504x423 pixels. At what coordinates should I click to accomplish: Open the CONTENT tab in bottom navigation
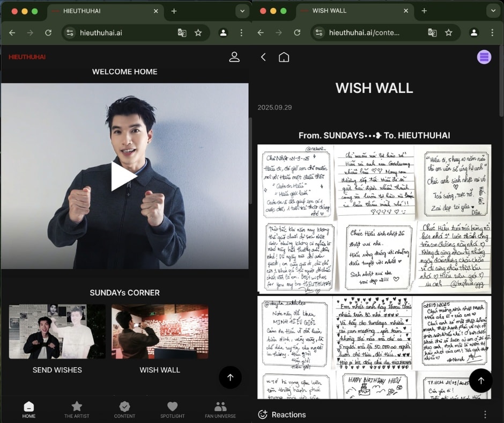click(x=125, y=409)
